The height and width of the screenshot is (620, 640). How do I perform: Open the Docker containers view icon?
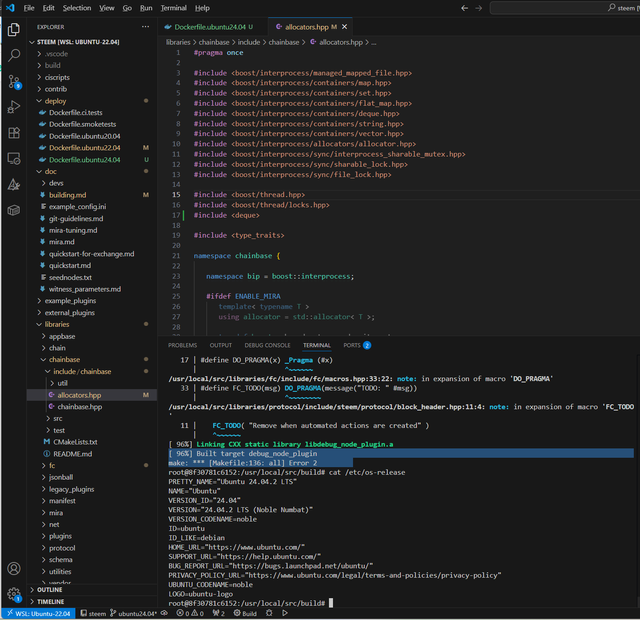[x=13, y=210]
